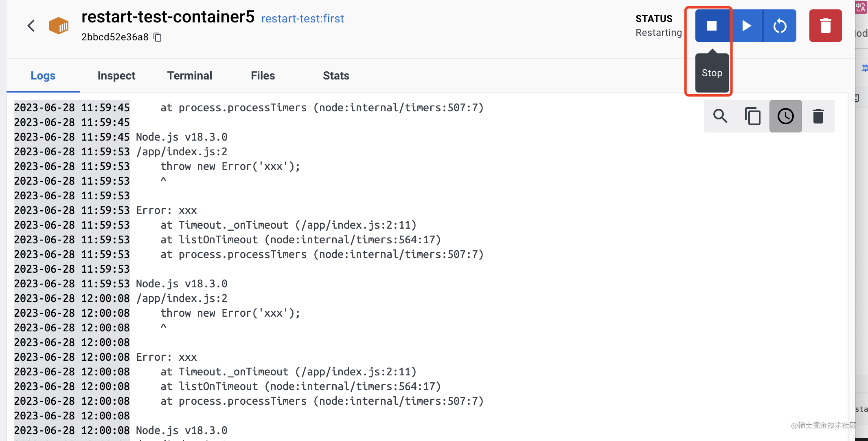Viewport: 868px width, 441px height.
Task: Clear logs with the trash icon
Action: point(818,116)
